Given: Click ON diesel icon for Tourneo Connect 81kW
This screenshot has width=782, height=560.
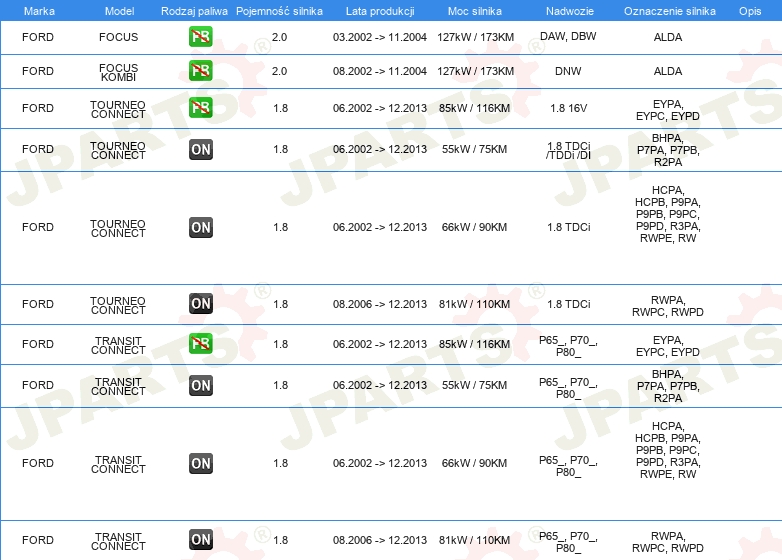Looking at the screenshot, I should (200, 303).
